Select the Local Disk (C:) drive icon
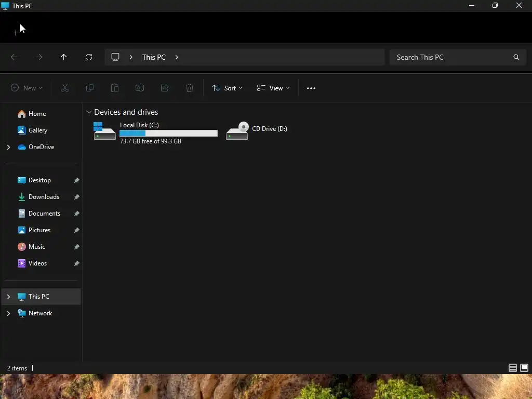This screenshot has height=399, width=532. pos(104,131)
